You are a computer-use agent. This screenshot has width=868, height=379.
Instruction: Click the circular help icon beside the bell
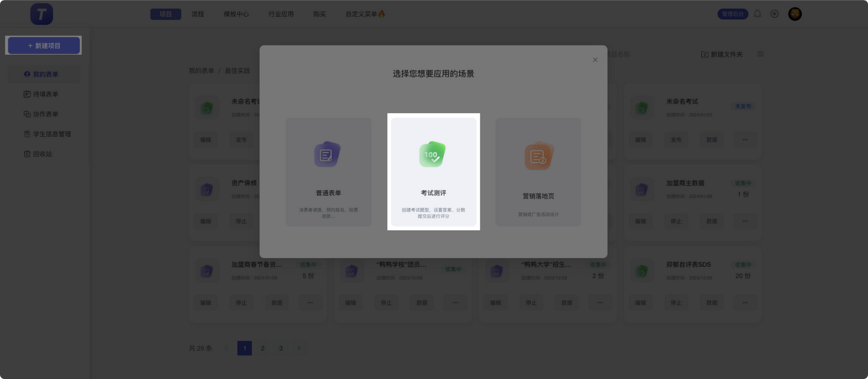coord(775,14)
